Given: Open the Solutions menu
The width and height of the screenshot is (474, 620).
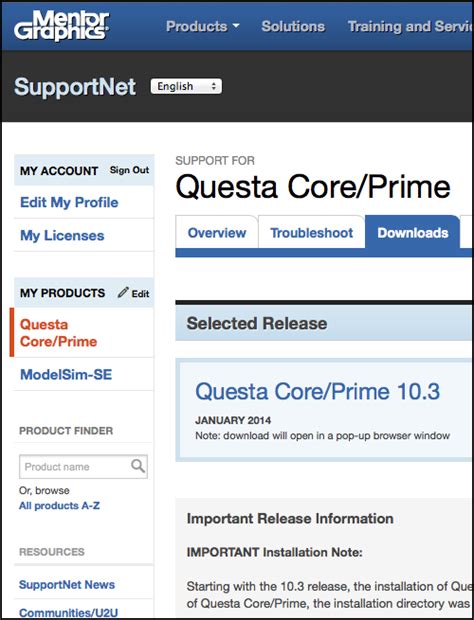Looking at the screenshot, I should [293, 26].
